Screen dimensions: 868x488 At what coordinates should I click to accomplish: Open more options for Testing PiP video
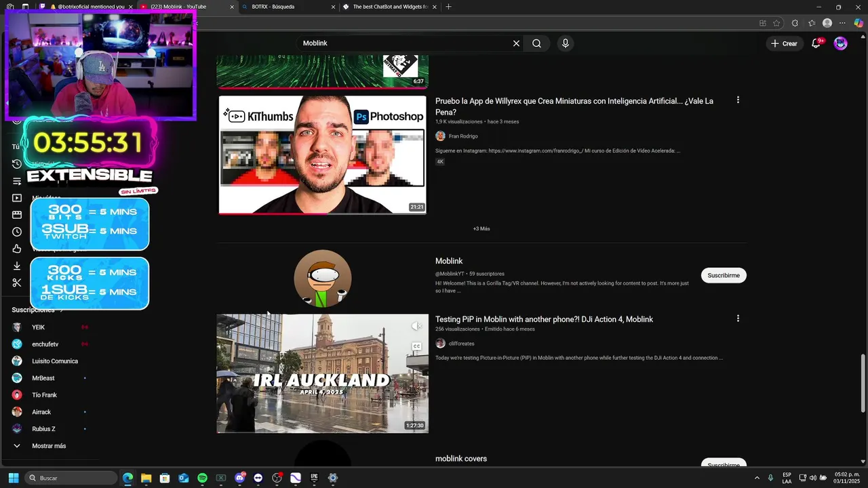[738, 319]
